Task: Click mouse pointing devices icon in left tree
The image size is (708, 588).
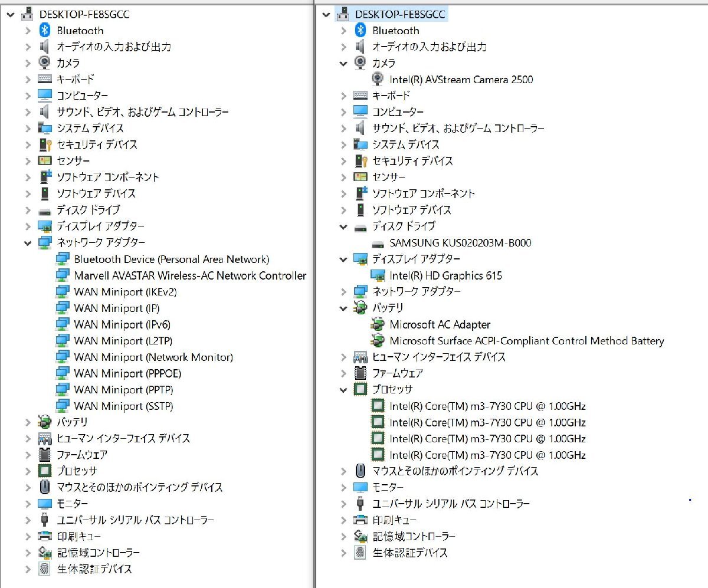Action: (45, 487)
